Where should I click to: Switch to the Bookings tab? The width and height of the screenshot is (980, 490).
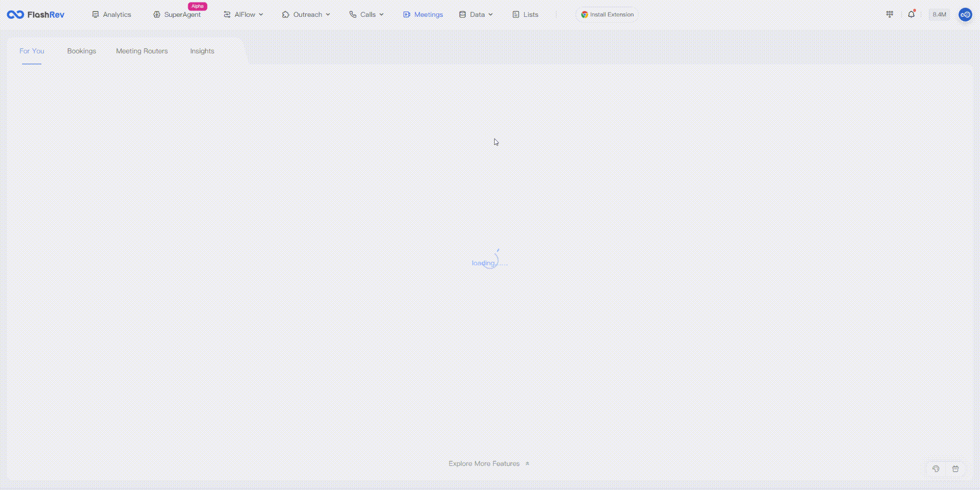pyautogui.click(x=81, y=51)
